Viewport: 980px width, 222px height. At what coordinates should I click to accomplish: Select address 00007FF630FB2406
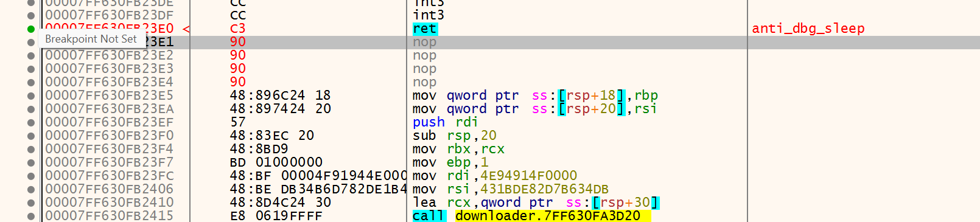[110, 189]
